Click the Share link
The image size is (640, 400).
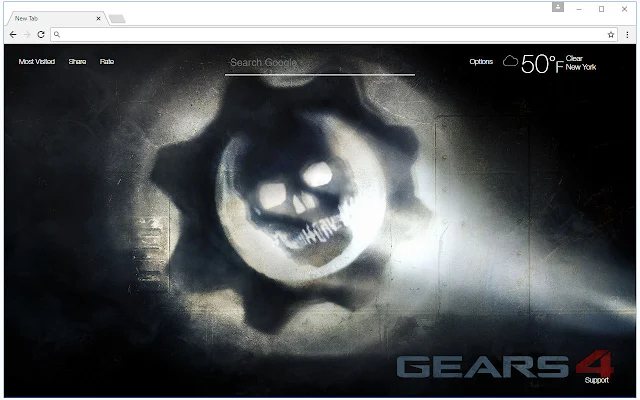coord(77,62)
